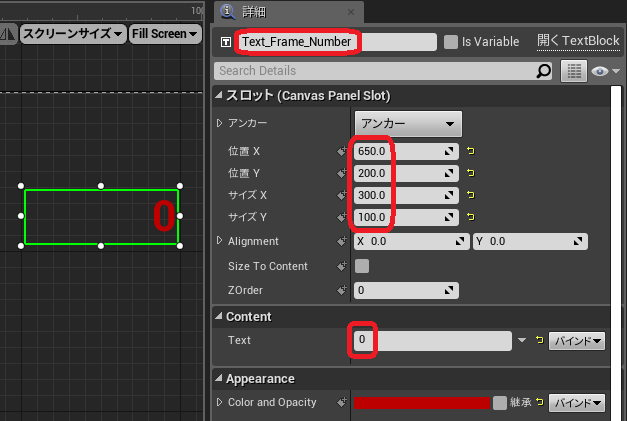Reset 位置 Y to default value
Screen dimensions: 627x421
click(x=471, y=173)
